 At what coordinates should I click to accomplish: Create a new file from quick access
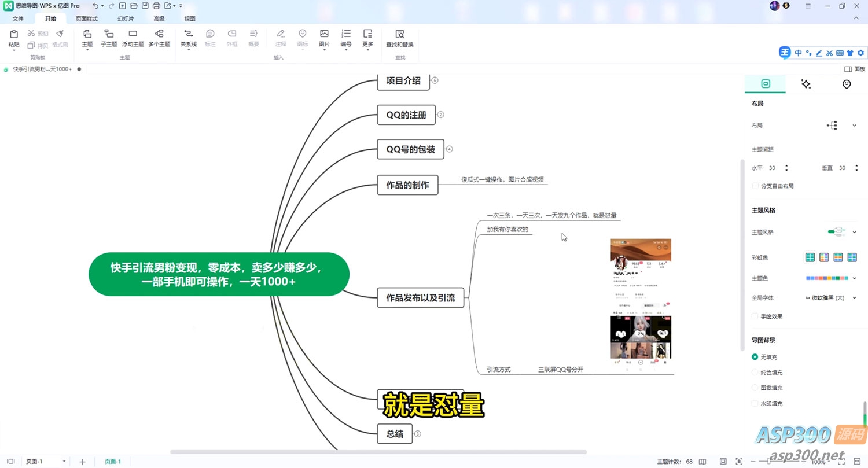click(122, 6)
